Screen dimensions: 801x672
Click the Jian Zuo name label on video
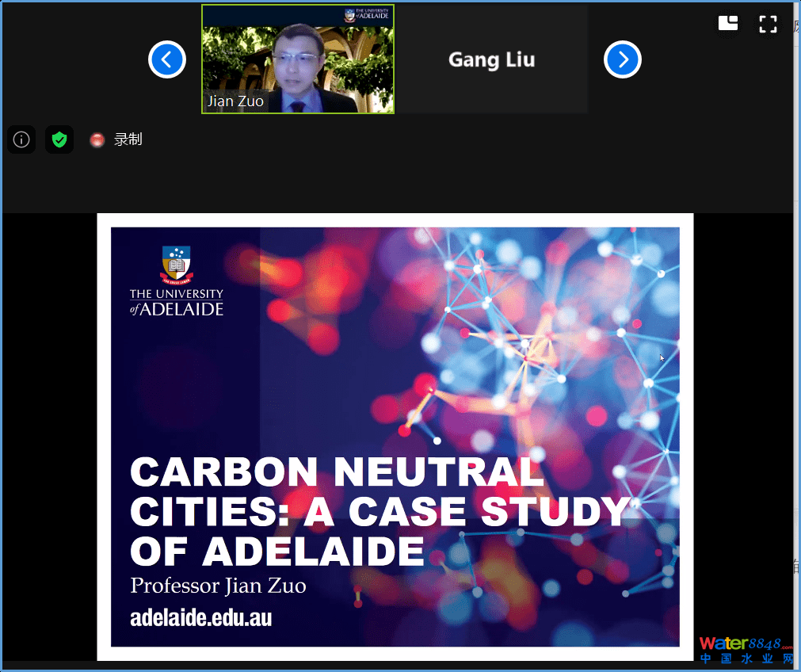click(x=235, y=101)
